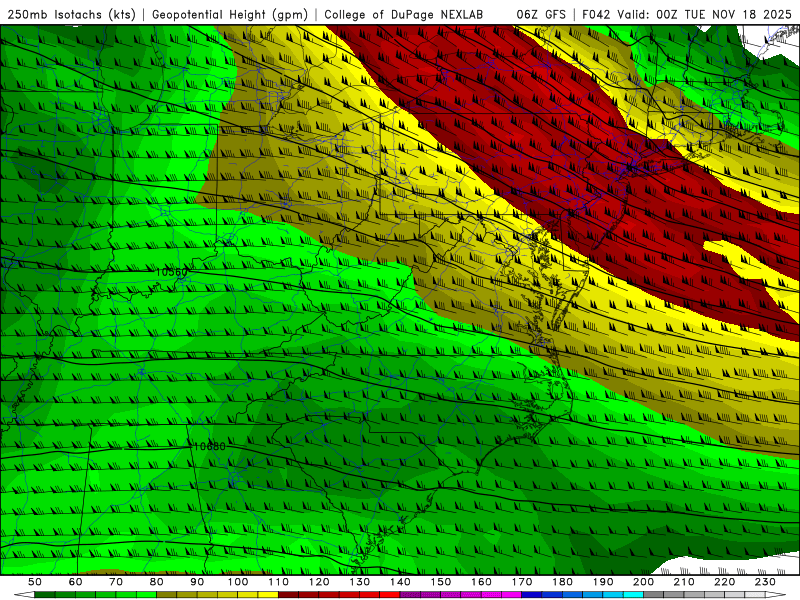Click the 10560 height contour label
800x600 pixels.
171,272
